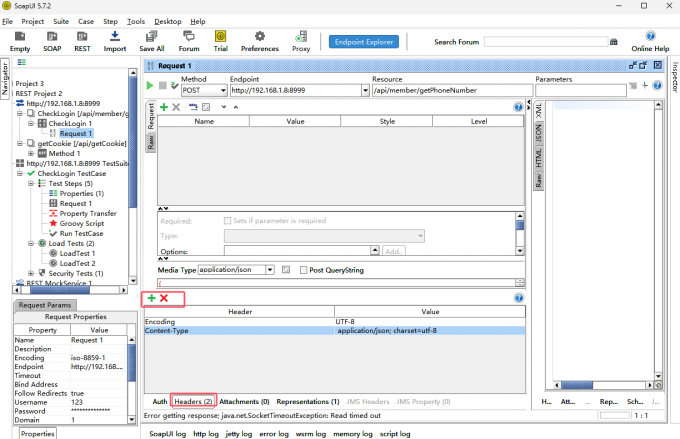This screenshot has height=439, width=680.
Task: Click help icon next to Parameters field
Action: point(657,85)
